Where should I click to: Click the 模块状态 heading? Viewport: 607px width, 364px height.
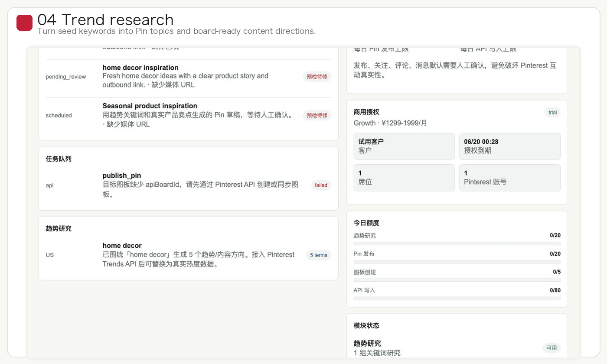[366, 325]
